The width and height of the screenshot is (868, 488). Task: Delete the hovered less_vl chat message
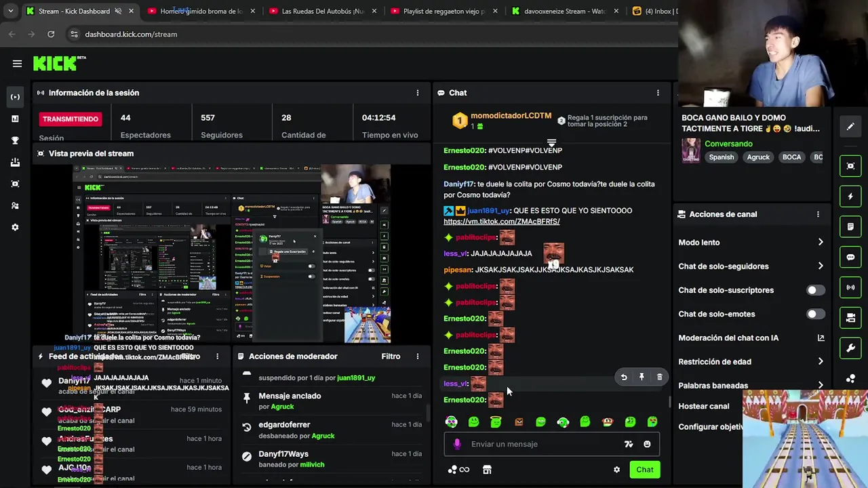[x=659, y=377]
